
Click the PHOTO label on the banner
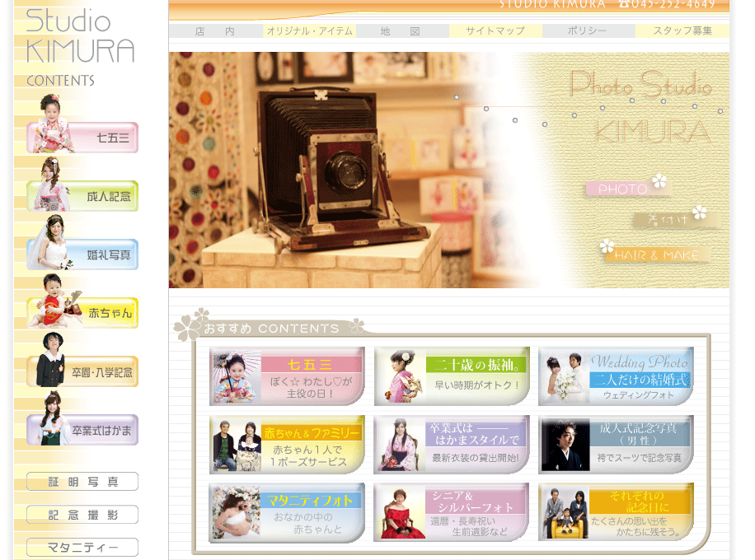click(623, 189)
